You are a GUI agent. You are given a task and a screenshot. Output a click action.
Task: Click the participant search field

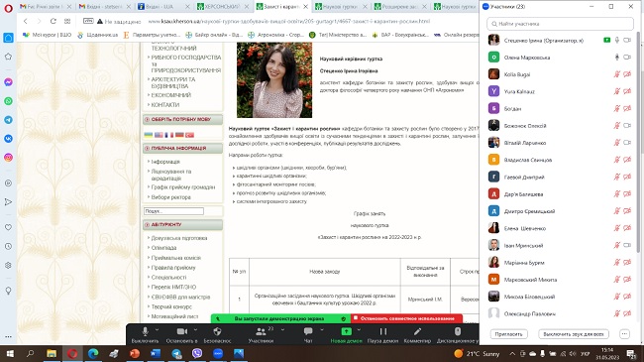560,24
